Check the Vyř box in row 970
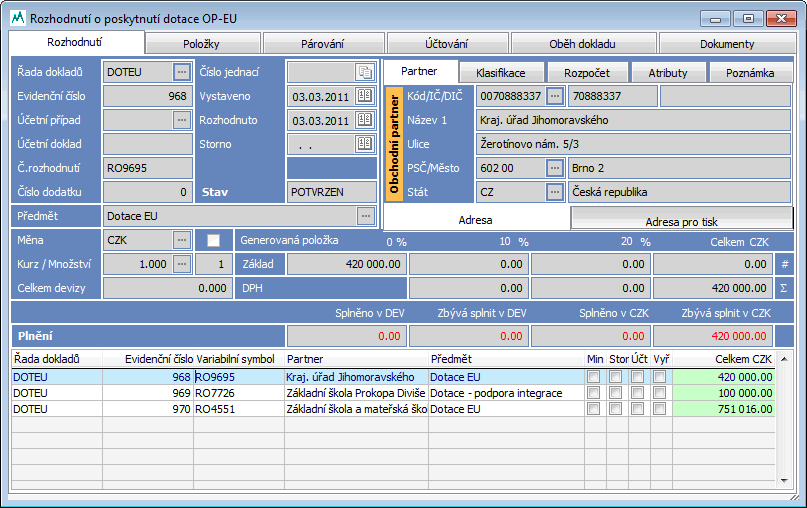Image resolution: width=807 pixels, height=508 pixels. click(x=660, y=409)
